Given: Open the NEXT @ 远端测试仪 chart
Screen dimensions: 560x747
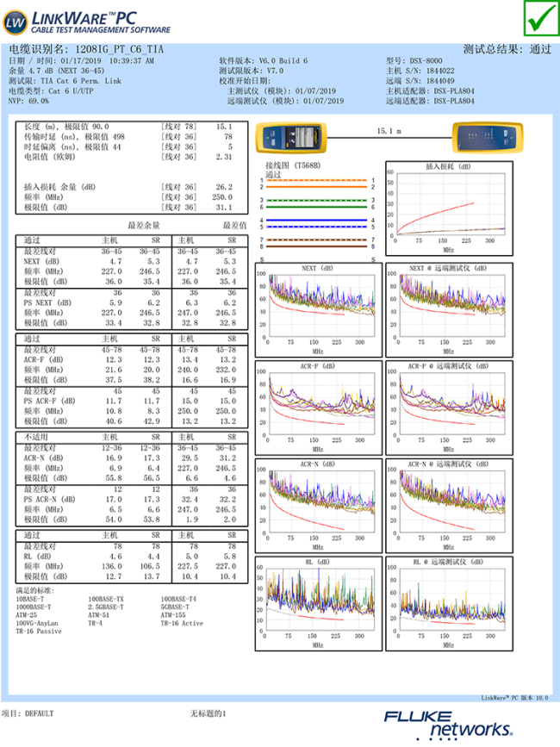Looking at the screenshot, I should click(448, 307).
